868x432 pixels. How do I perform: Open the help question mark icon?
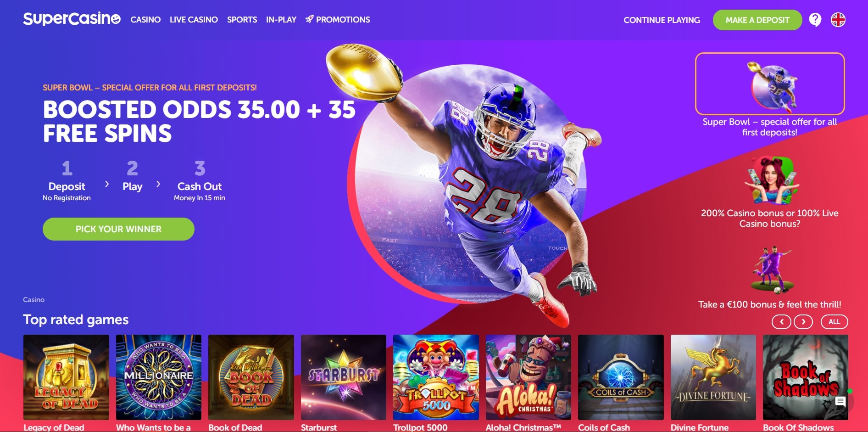(815, 20)
